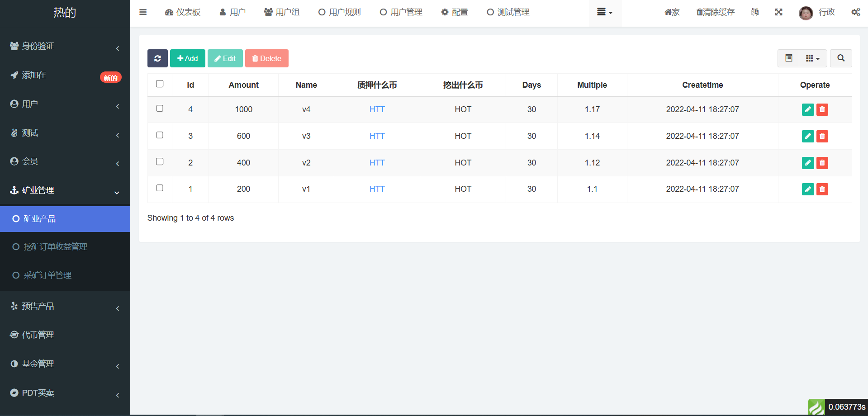868x416 pixels.
Task: Toggle the sidebar hamburger menu icon
Action: click(143, 12)
